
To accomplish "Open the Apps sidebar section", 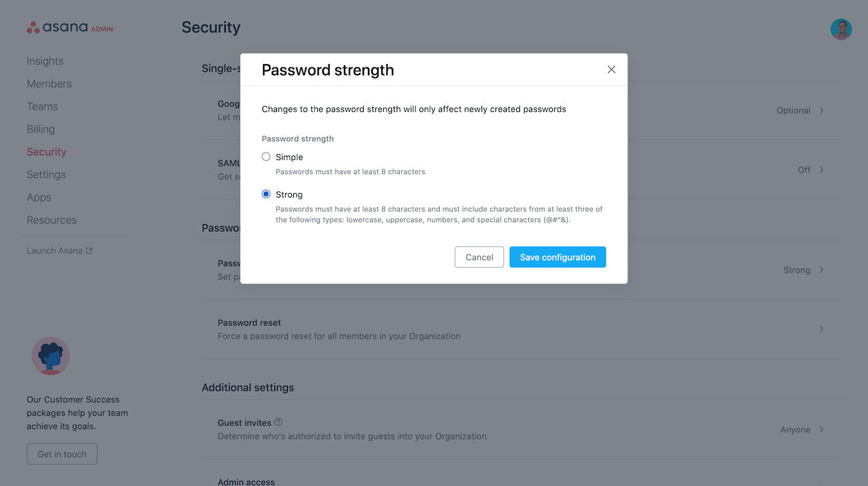I will [x=39, y=197].
